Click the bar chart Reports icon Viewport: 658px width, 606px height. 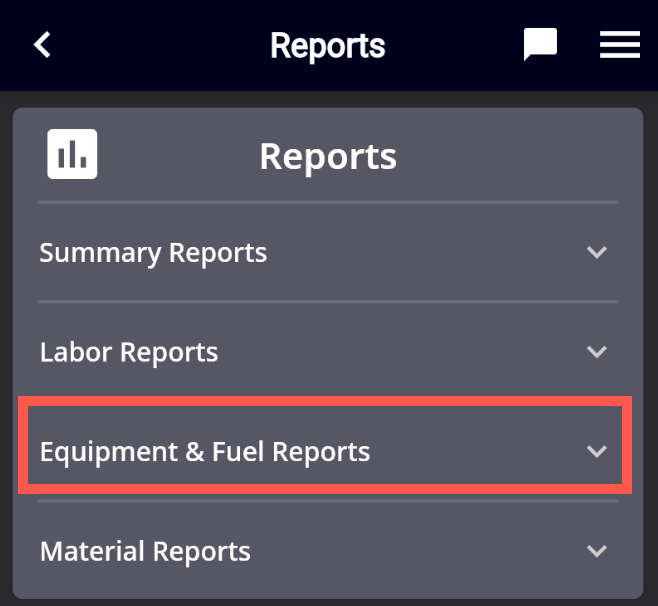72,155
